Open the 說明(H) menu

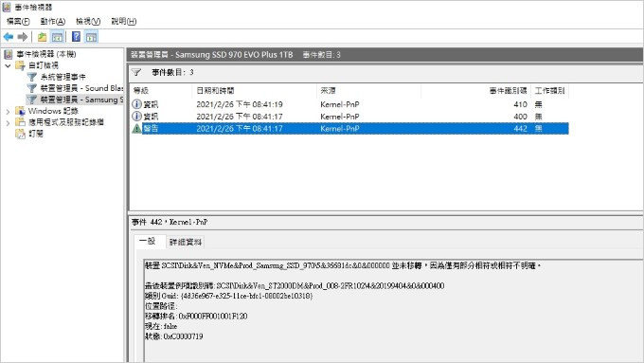pyautogui.click(x=124, y=22)
